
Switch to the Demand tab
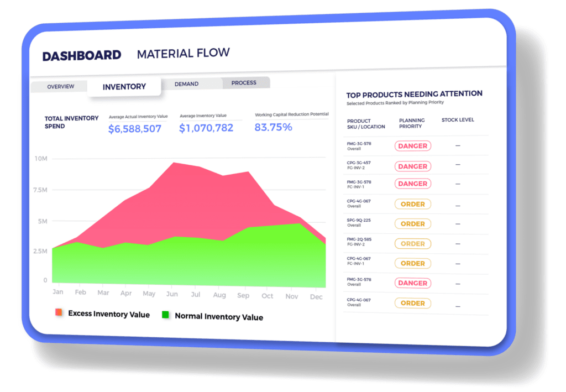click(187, 84)
